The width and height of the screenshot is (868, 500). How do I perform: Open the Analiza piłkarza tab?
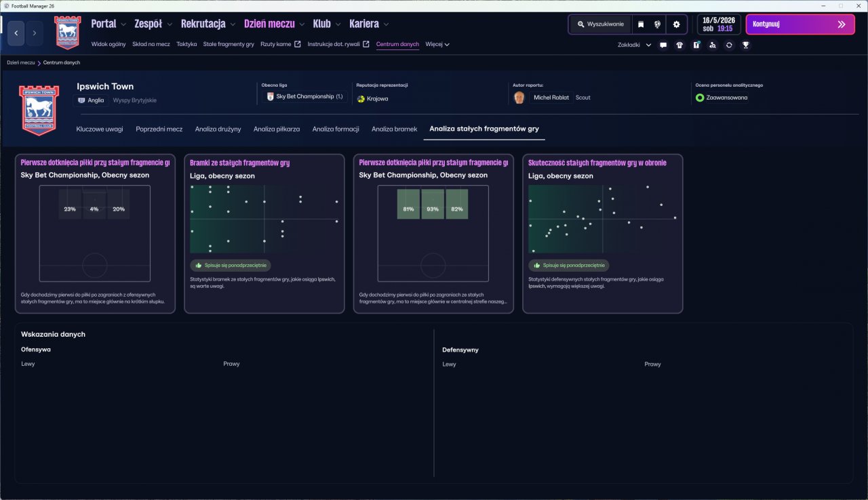tap(277, 129)
